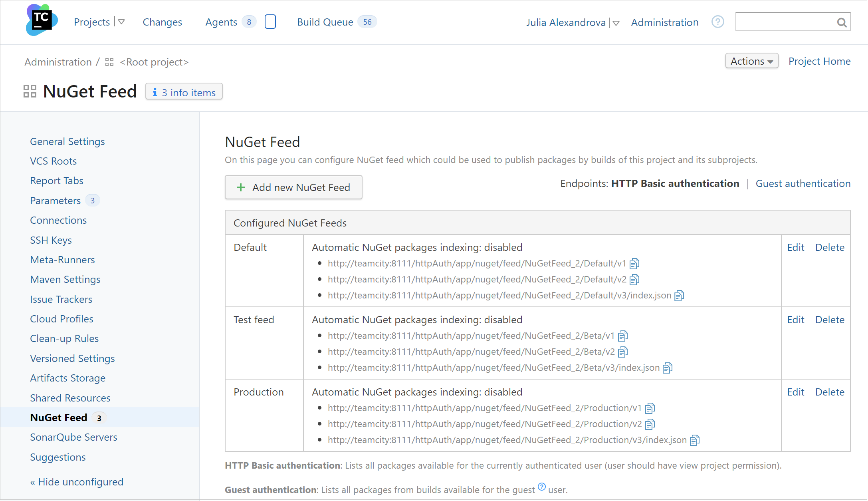
Task: Expand the Julia Alexandrova user menu arrow
Action: (616, 23)
